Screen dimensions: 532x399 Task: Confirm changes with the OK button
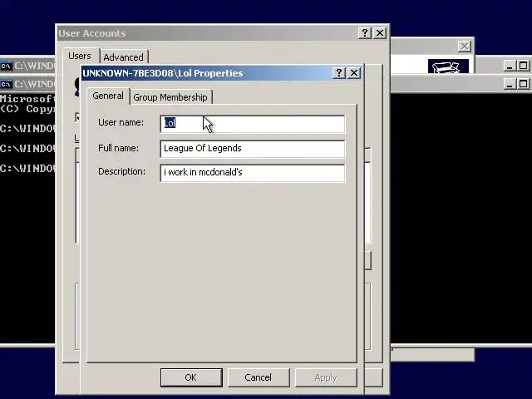coord(191,377)
